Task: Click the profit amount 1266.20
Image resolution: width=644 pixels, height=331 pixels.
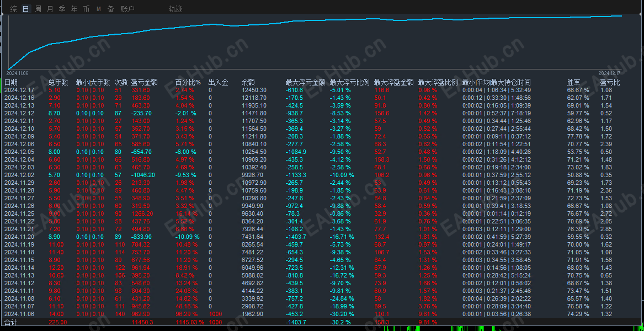Action: pyautogui.click(x=142, y=213)
